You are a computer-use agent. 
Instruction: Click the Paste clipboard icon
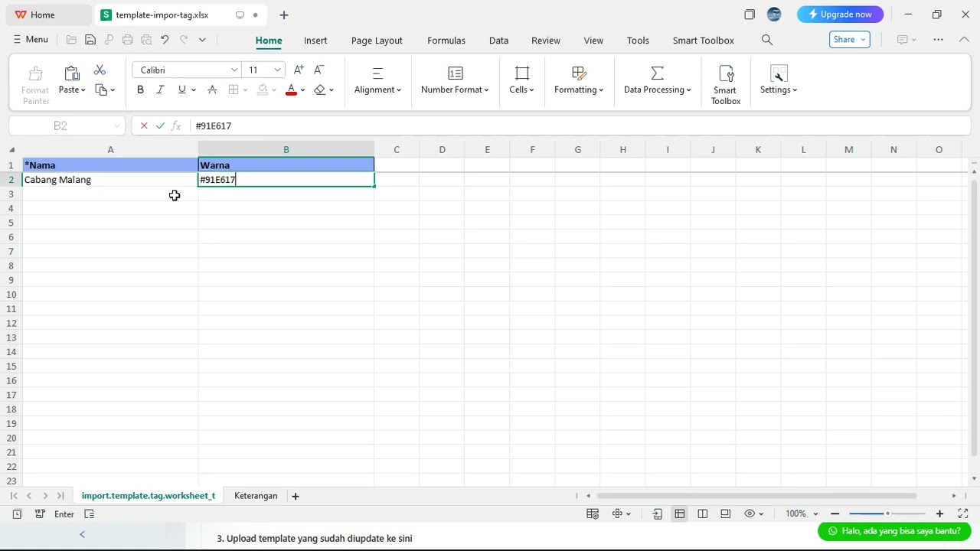click(x=72, y=73)
